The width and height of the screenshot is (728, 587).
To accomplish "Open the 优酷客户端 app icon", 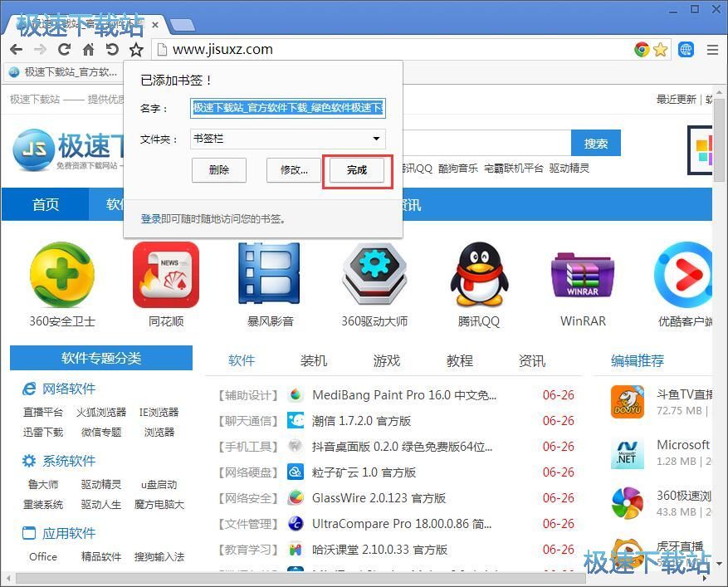I will tap(683, 275).
